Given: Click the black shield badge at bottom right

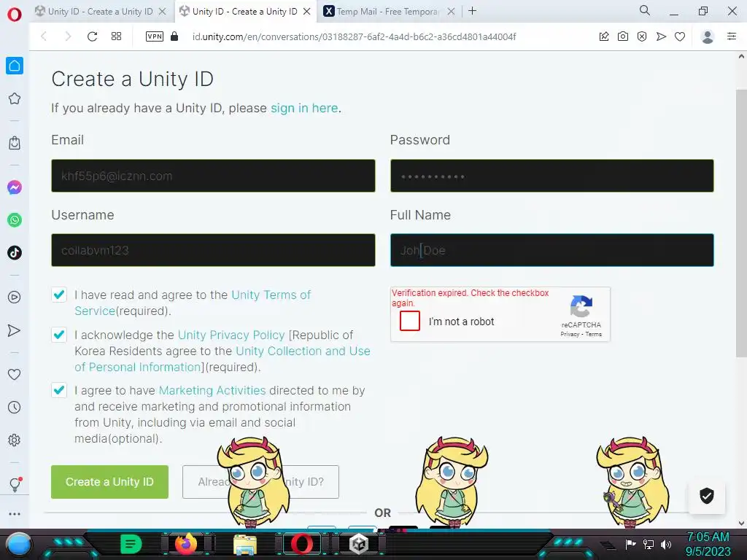Looking at the screenshot, I should click(706, 496).
